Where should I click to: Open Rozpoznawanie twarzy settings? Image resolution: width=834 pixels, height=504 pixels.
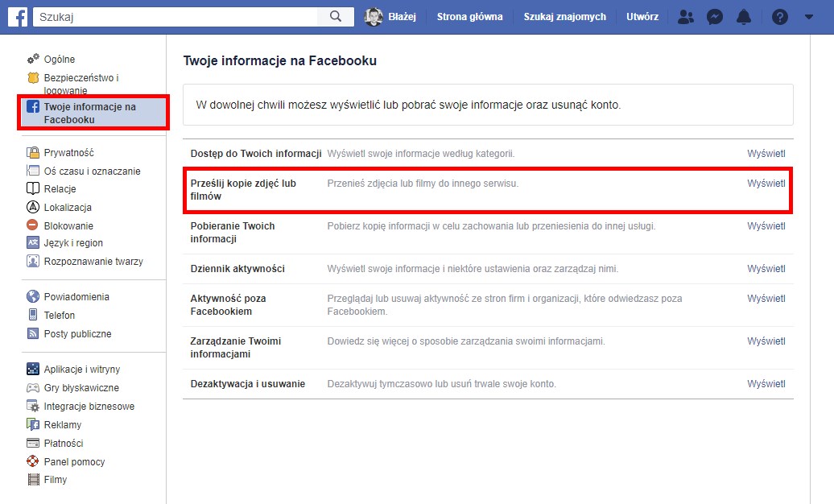pos(93,262)
